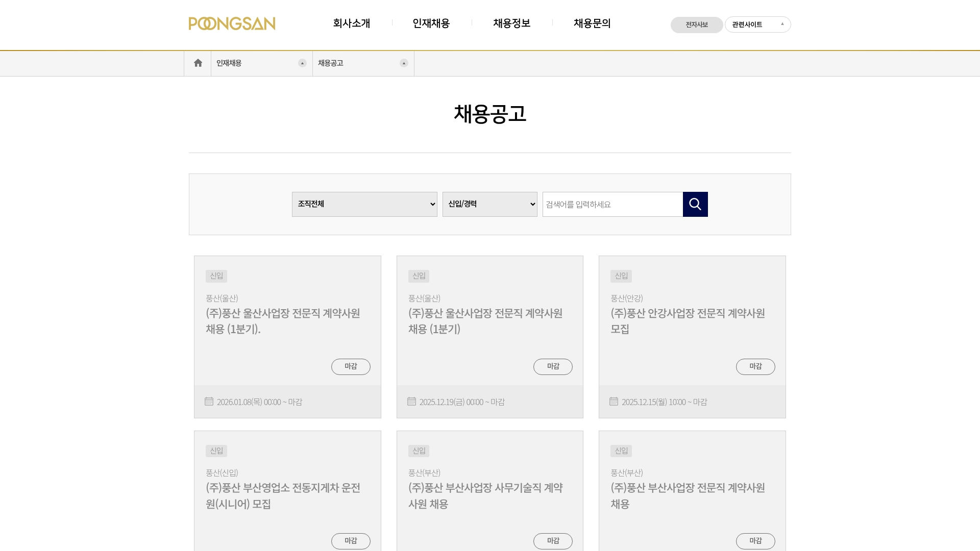Click the 관련사이트 selector

click(x=757, y=24)
